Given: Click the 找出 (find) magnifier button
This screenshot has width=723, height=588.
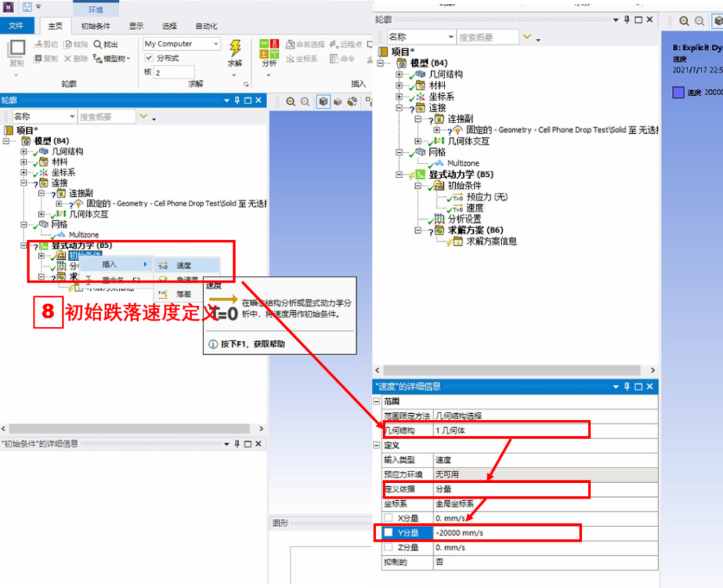Looking at the screenshot, I should tap(106, 44).
